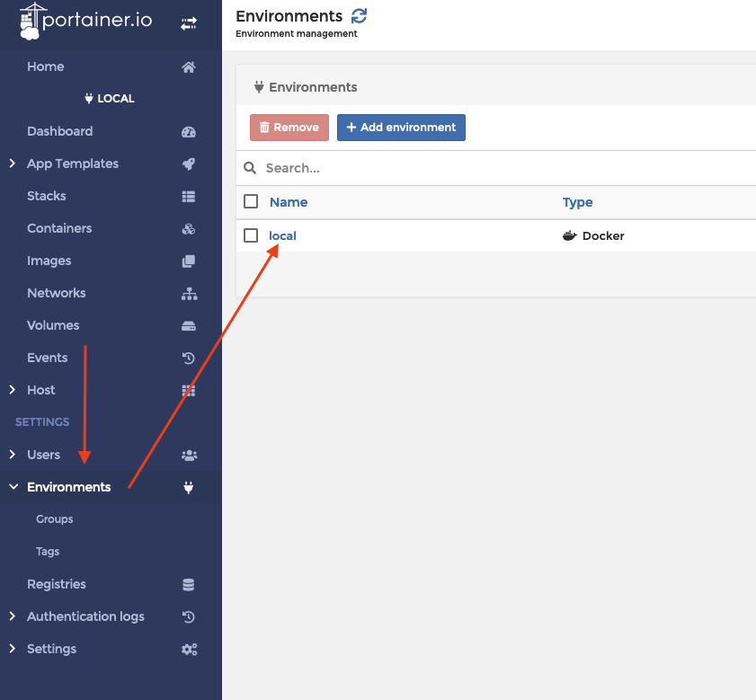Check the box for local environment row
This screenshot has width=756, height=700.
click(x=252, y=235)
